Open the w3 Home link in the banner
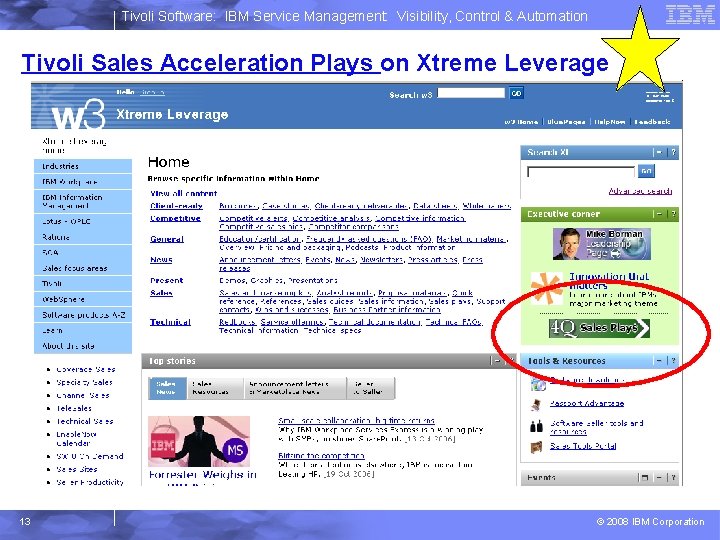This screenshot has height=540, width=720. click(x=521, y=122)
